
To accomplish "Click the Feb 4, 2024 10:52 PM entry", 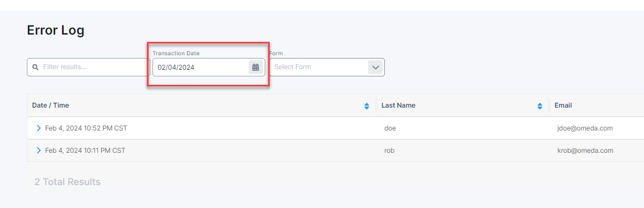I will point(86,128).
